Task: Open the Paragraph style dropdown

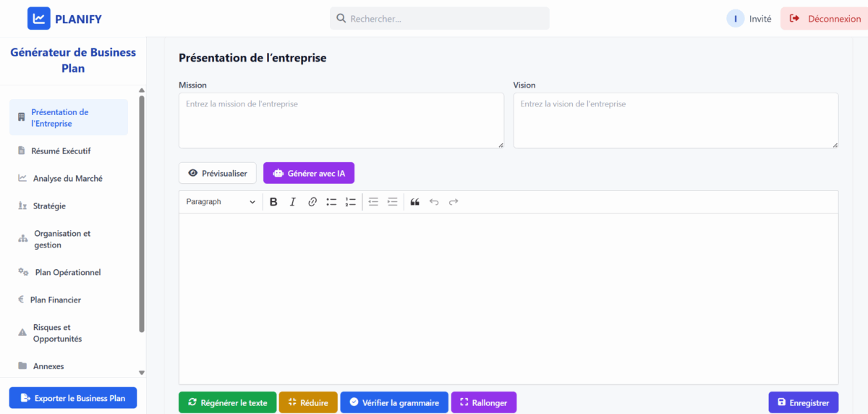Action: click(x=221, y=202)
